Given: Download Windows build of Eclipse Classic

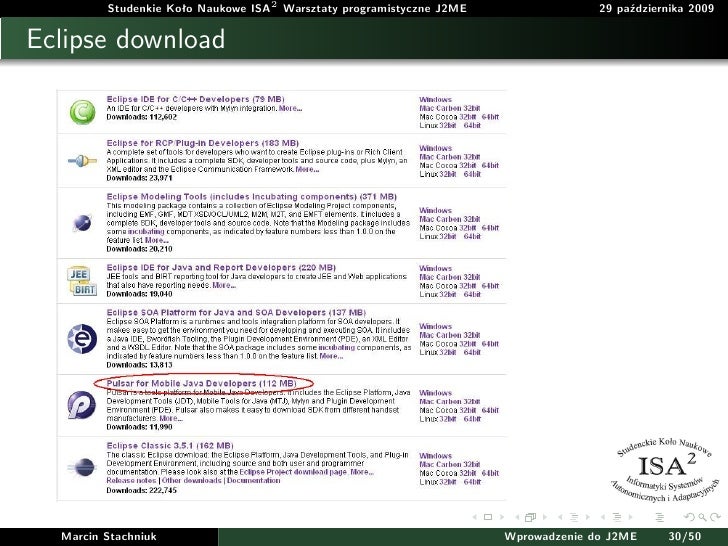Looking at the screenshot, I should (x=435, y=456).
